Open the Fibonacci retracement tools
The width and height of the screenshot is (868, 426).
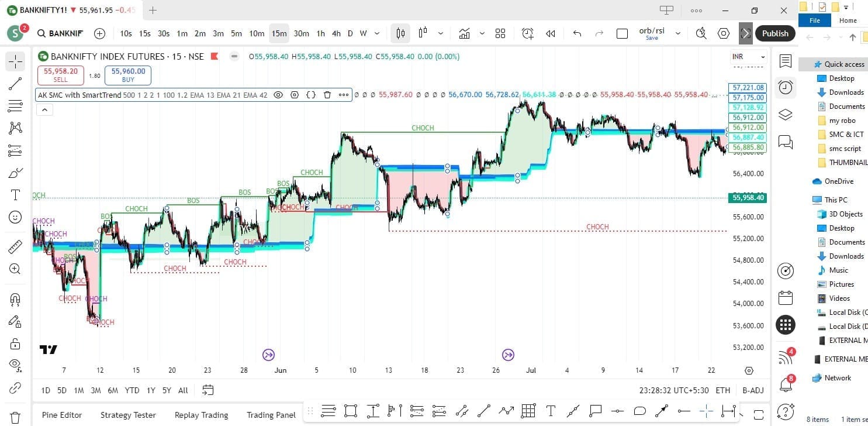tap(15, 106)
